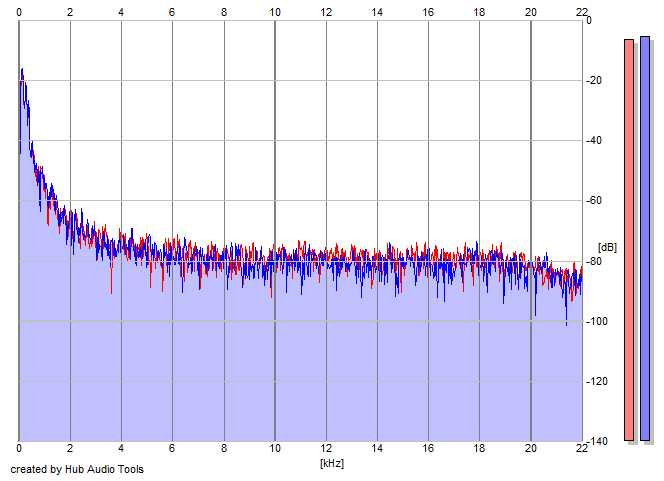Click the 20 kHz label on top axis

531,12
